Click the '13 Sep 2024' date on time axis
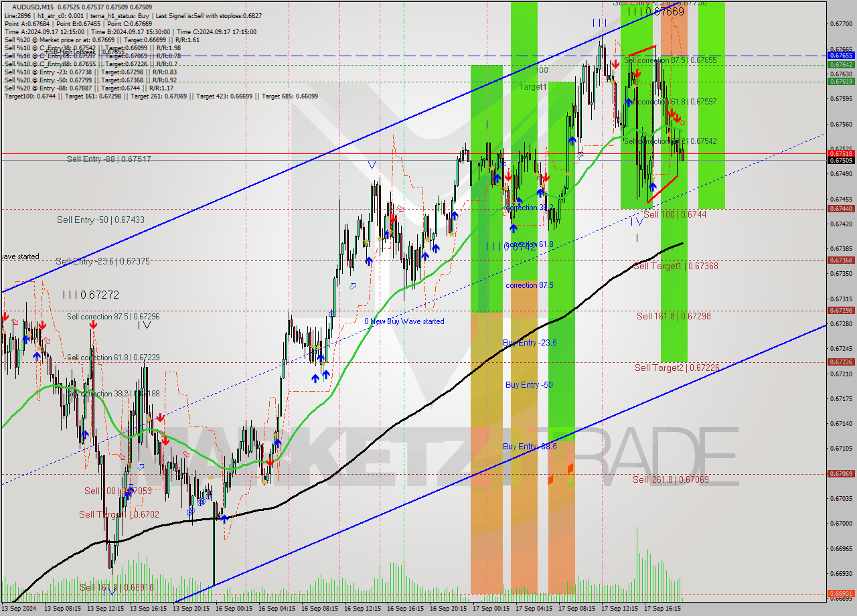Viewport: 857px width, 616px height. point(19,609)
